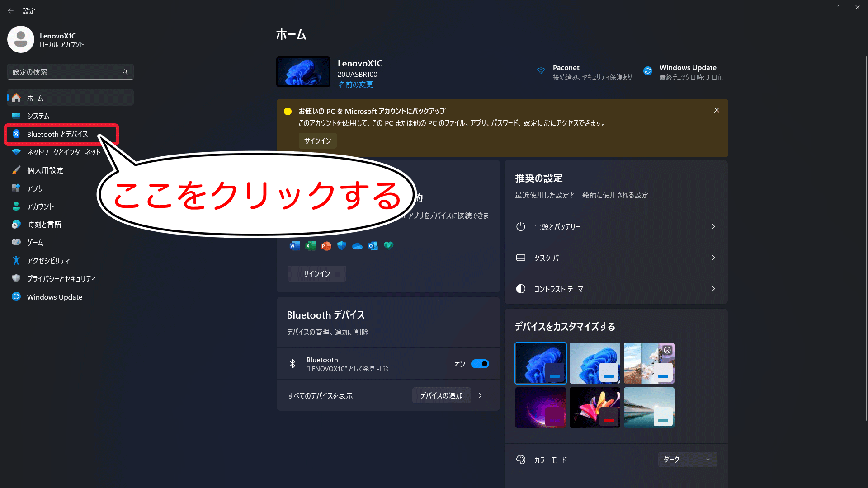Click the Excel icon in the Microsoft 365 section
Screen dimensions: 868x488
coord(310,245)
